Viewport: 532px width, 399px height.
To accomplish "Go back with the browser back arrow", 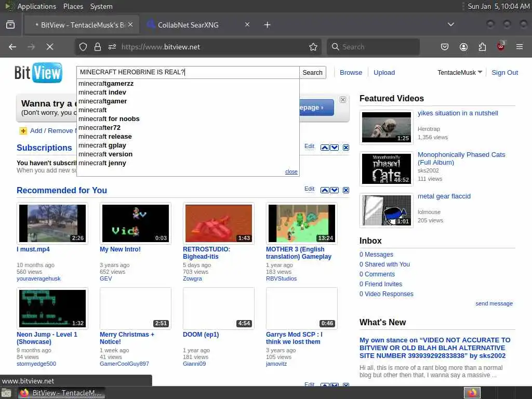I will click(12, 47).
